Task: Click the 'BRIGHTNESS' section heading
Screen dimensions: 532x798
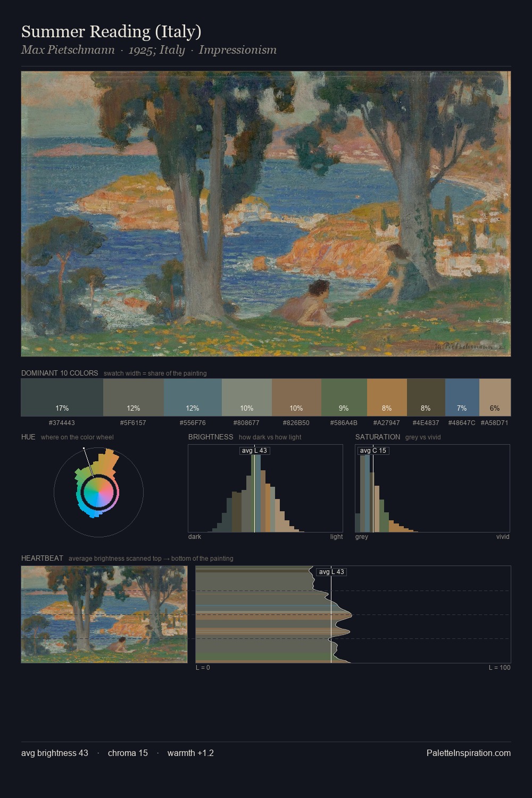Action: [x=211, y=437]
